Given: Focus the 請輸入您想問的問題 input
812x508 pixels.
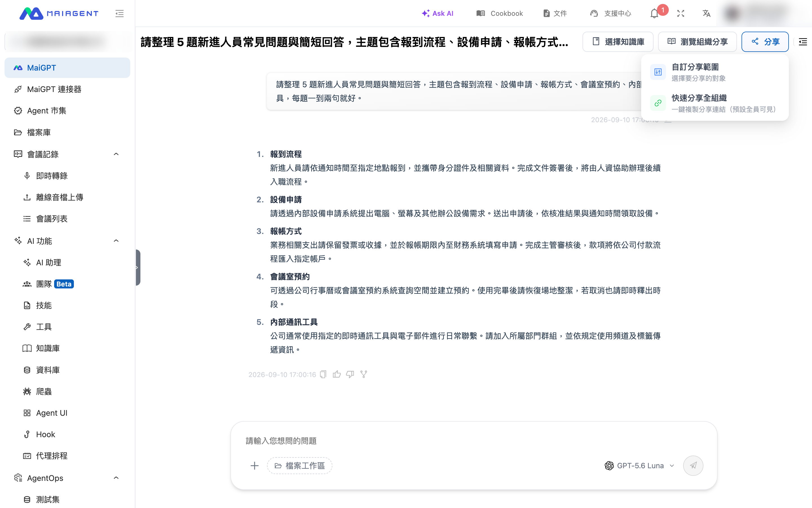Looking at the screenshot, I should coord(474,441).
